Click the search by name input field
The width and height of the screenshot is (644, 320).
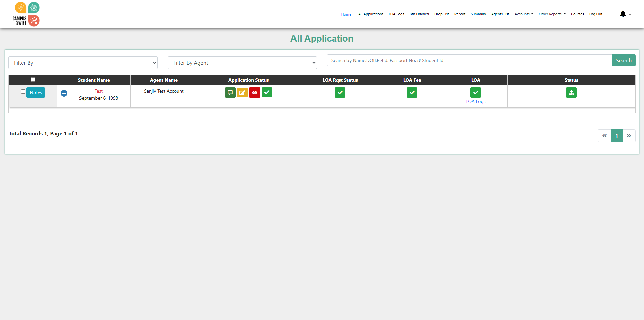[469, 60]
